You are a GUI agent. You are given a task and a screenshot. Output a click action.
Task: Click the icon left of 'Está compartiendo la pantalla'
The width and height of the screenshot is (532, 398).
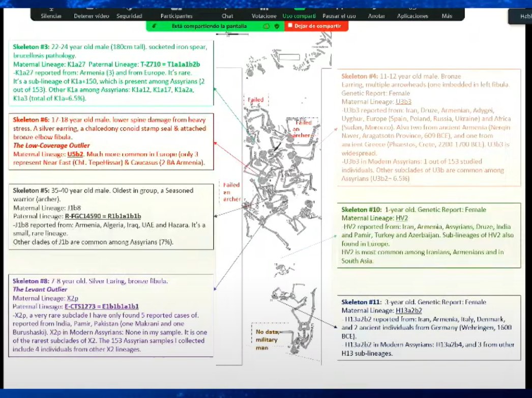click(x=155, y=26)
